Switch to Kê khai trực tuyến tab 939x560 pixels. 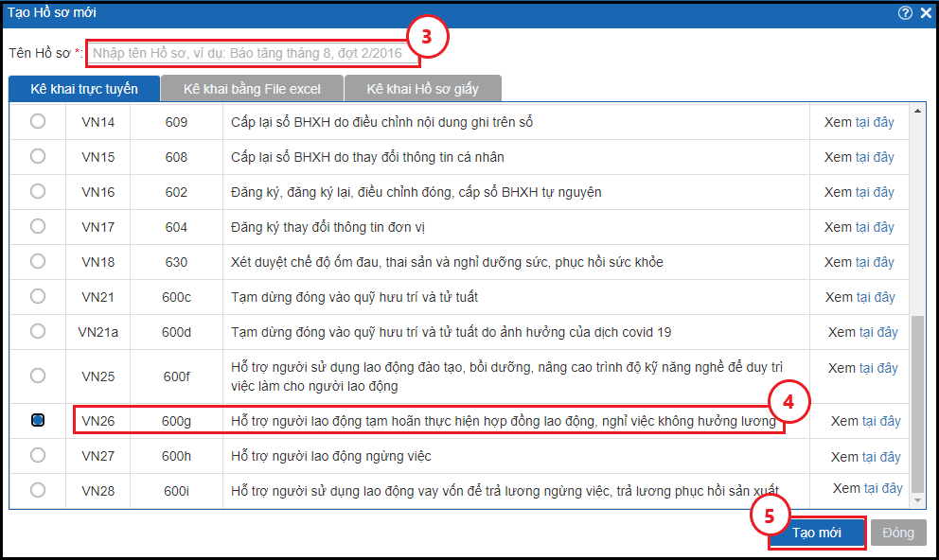pos(84,89)
